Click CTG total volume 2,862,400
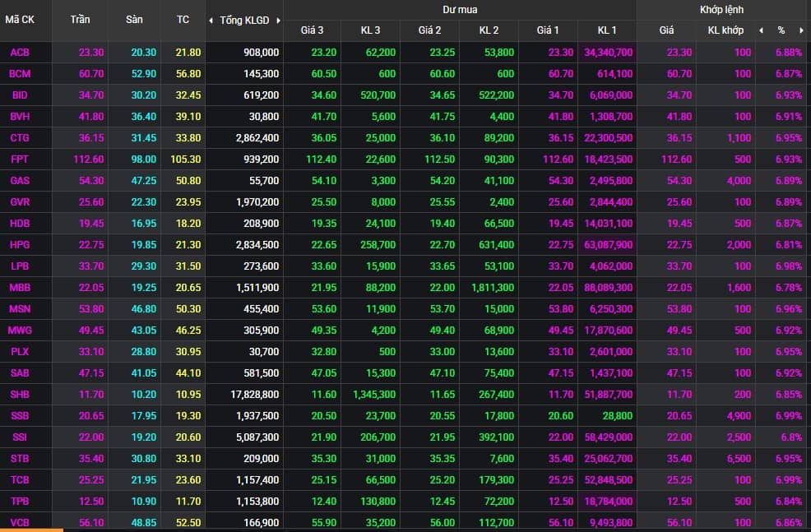Viewport: 811px width, 532px height. tap(257, 138)
